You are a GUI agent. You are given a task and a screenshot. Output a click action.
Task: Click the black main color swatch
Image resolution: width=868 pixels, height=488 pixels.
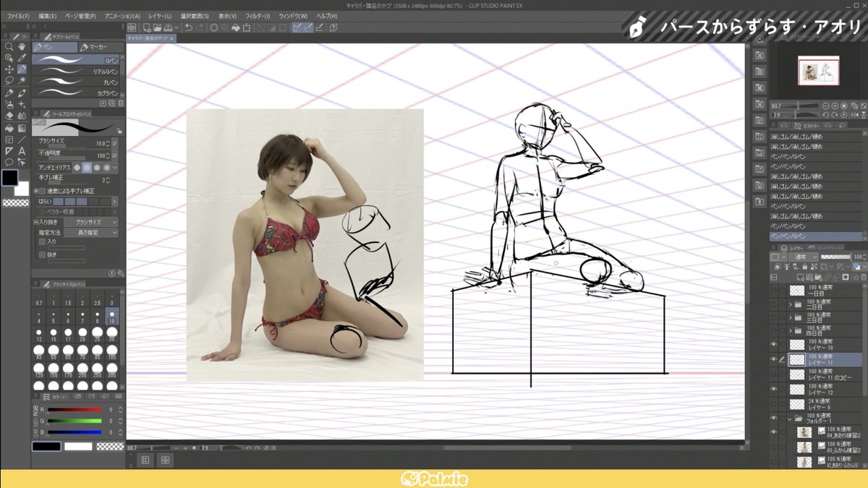[10, 178]
